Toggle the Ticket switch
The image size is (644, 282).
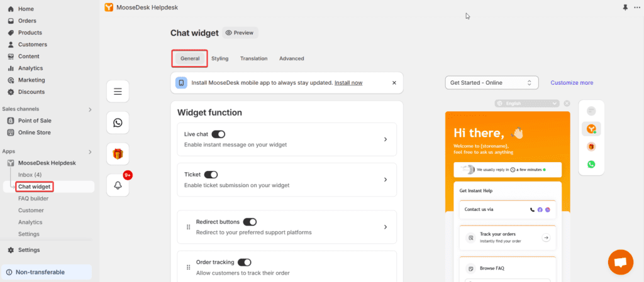(211, 175)
